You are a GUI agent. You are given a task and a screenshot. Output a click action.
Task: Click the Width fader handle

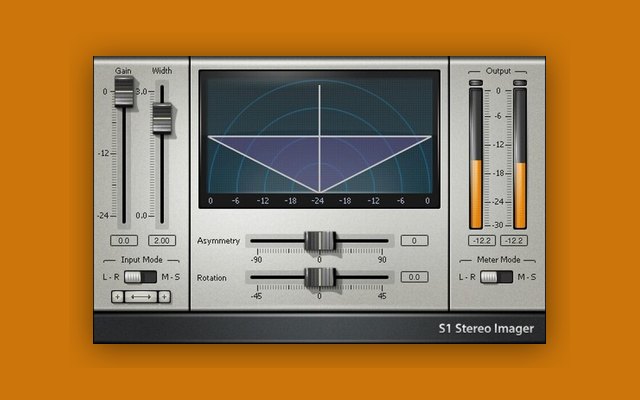coord(162,119)
